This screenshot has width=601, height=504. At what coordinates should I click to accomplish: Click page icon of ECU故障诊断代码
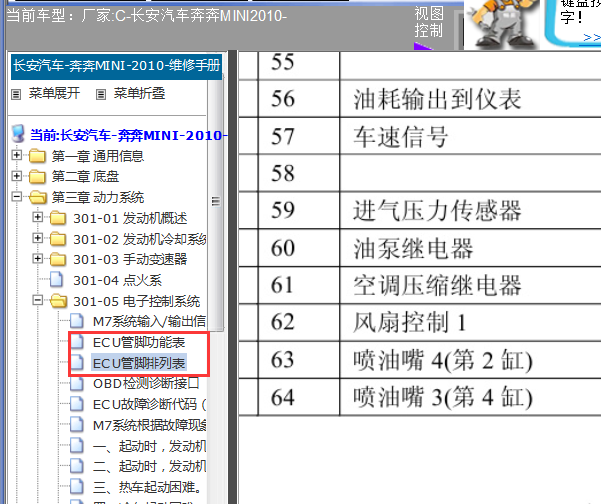pos(77,404)
